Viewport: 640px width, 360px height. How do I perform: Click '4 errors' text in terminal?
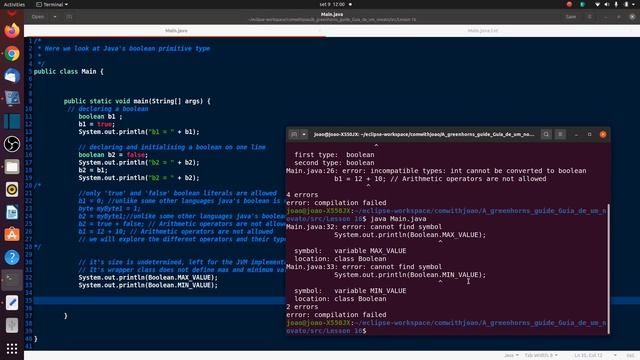pos(302,195)
